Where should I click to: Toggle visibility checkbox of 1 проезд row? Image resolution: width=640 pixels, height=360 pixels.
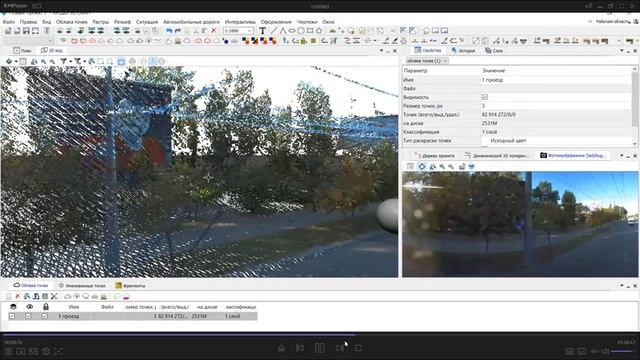(x=28, y=316)
